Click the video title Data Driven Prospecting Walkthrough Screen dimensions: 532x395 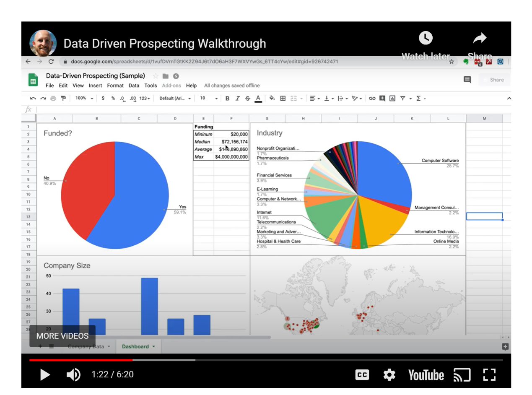click(165, 44)
